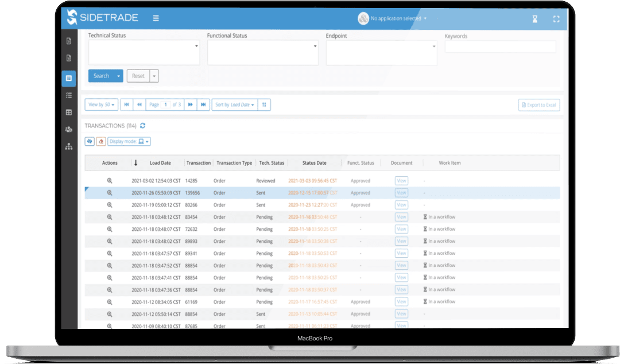Click the Page number input field

pos(167,104)
